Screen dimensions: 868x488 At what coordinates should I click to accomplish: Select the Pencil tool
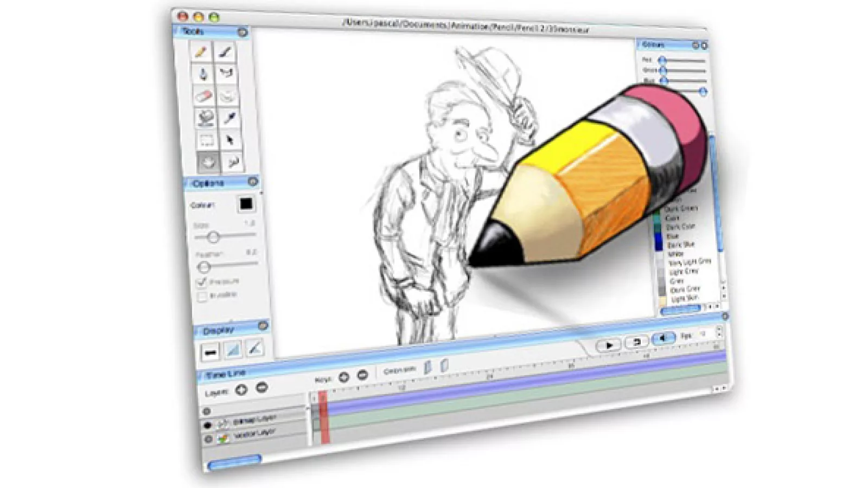coord(201,52)
